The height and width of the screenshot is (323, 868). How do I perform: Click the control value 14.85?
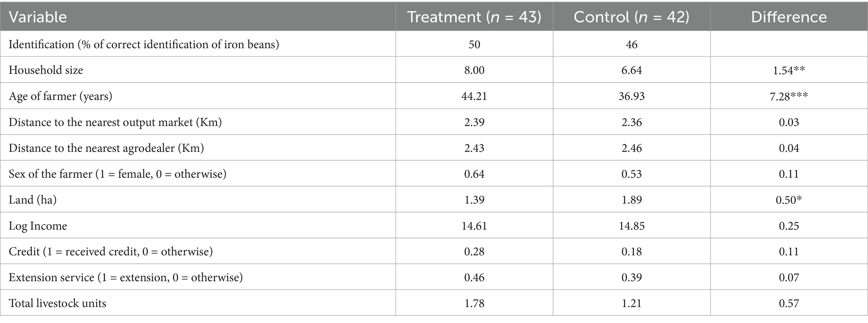tap(631, 226)
